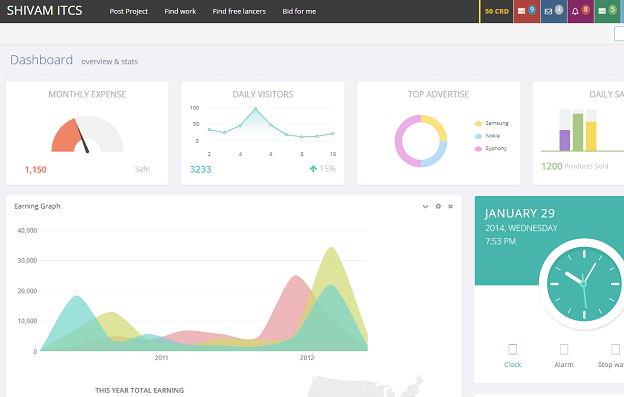Screen dimensions: 624x397
Task: Select the Clock tab icon
Action: 513,349
